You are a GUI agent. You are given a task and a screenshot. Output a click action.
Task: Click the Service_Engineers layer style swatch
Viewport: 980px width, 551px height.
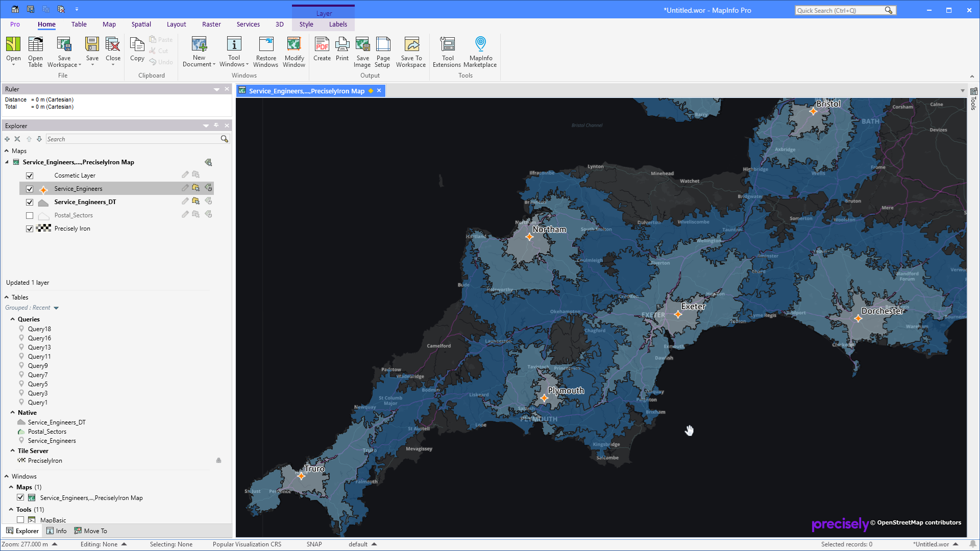pyautogui.click(x=43, y=189)
